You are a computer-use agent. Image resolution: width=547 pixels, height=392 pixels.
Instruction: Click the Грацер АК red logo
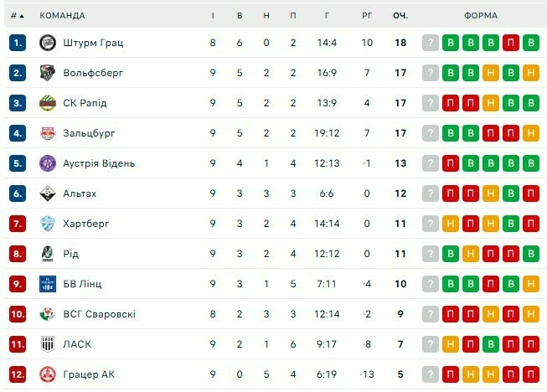point(47,374)
